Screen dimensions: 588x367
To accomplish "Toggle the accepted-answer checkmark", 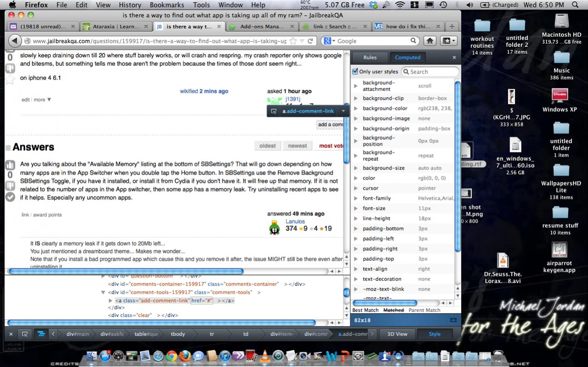I will pyautogui.click(x=10, y=197).
